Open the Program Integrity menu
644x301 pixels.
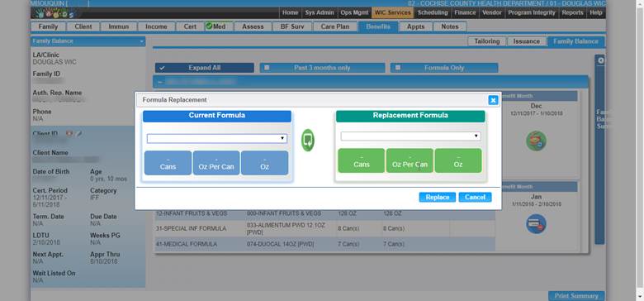coord(532,12)
